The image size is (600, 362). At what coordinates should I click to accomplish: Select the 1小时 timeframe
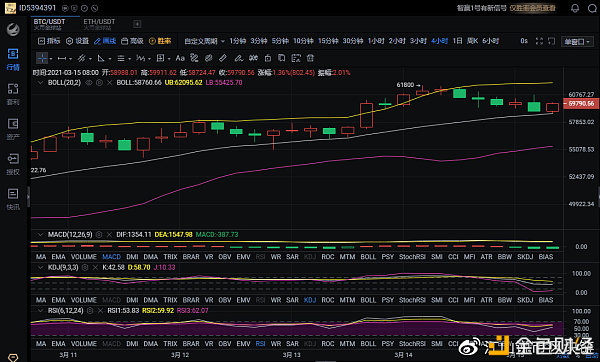click(376, 41)
